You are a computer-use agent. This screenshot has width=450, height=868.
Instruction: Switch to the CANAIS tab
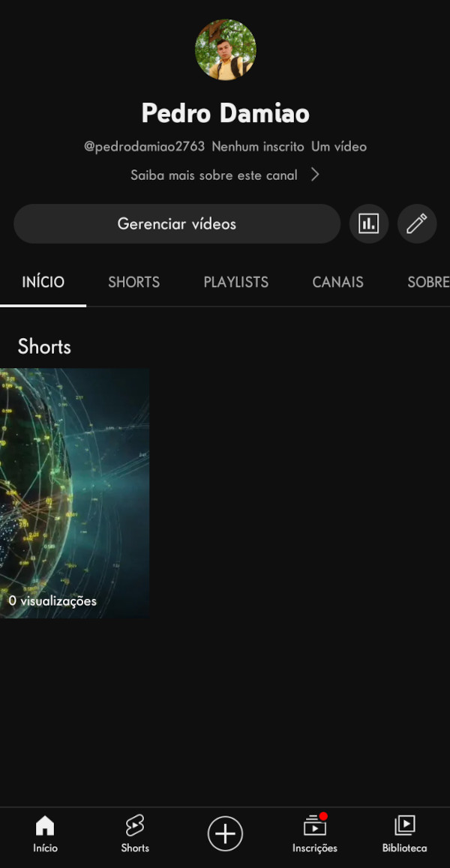point(338,283)
